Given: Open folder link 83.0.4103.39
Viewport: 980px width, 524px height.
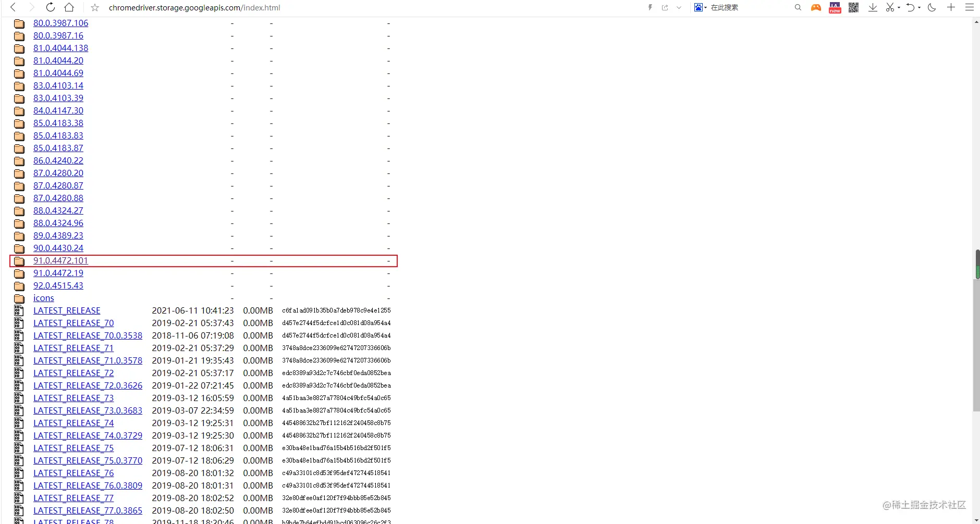Looking at the screenshot, I should click(58, 98).
